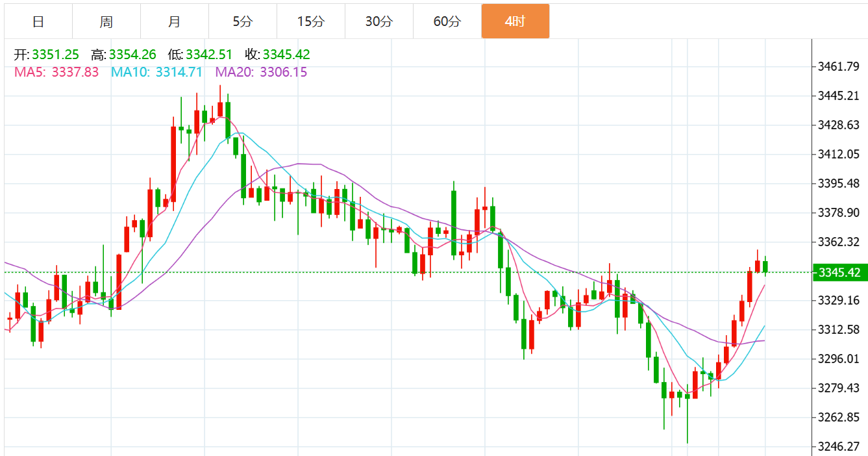868x456 pixels.
Task: Switch chart to 5分 interval
Action: tap(242, 21)
